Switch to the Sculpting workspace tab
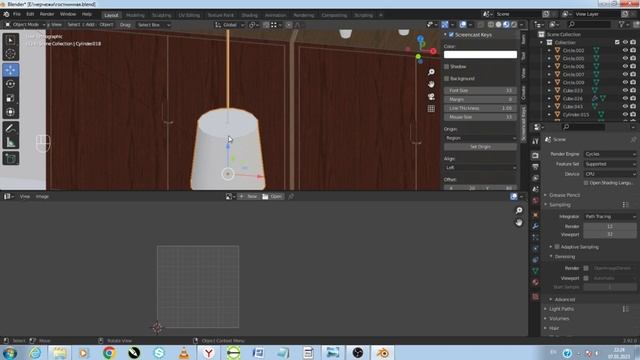Screen dimensions: 640x360 pyautogui.click(x=161, y=15)
